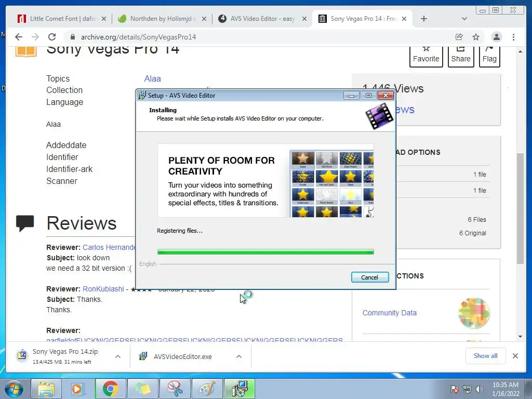The height and width of the screenshot is (399, 532).
Task: Cancel the AVS Video Editor installation
Action: click(370, 277)
